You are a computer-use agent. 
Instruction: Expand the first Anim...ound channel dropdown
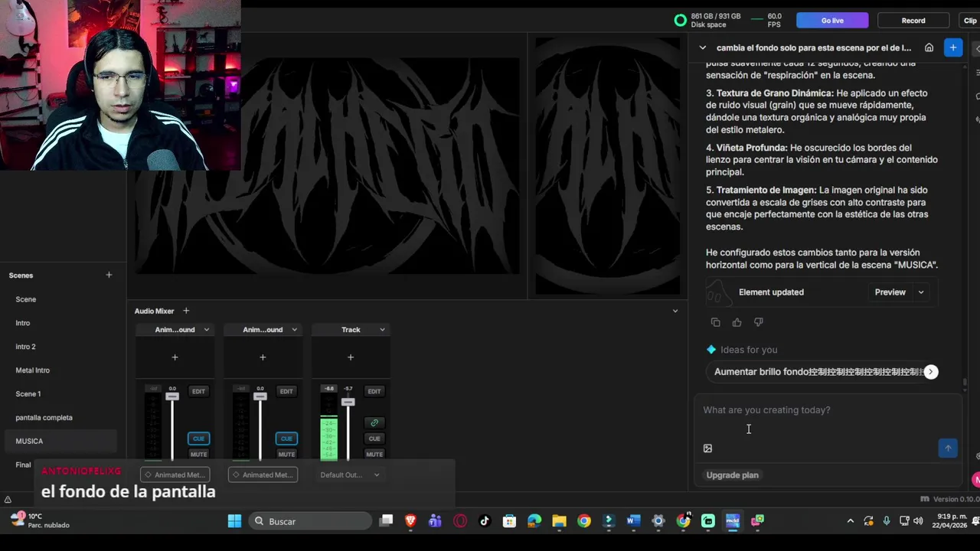206,330
